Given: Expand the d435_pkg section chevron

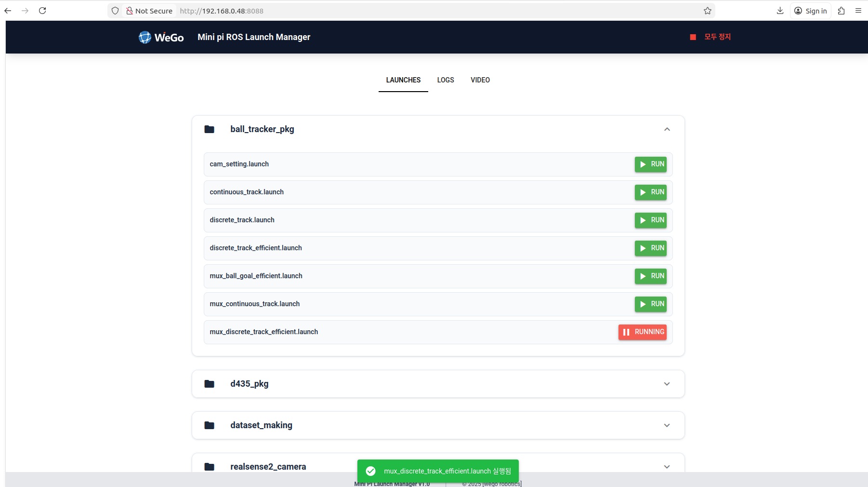Looking at the screenshot, I should [667, 384].
